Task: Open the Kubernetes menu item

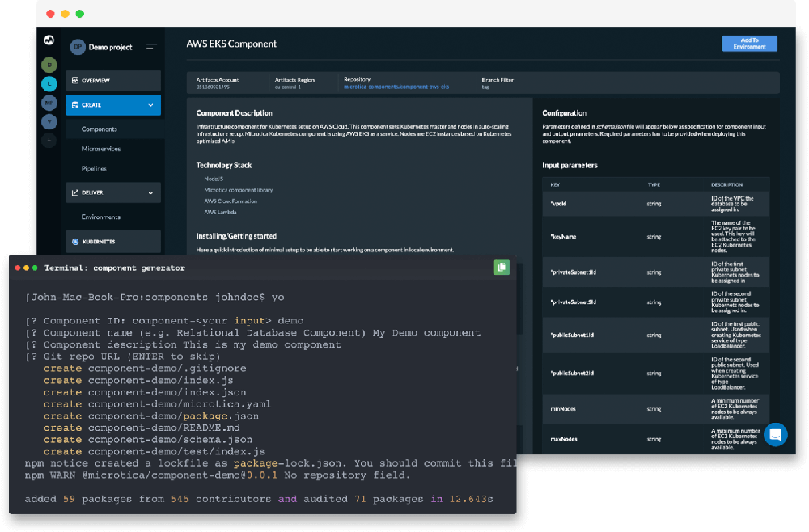Action: (113, 241)
